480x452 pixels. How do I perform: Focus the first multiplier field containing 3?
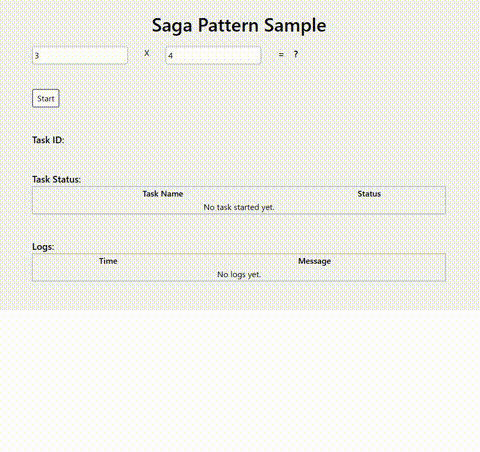click(x=80, y=55)
